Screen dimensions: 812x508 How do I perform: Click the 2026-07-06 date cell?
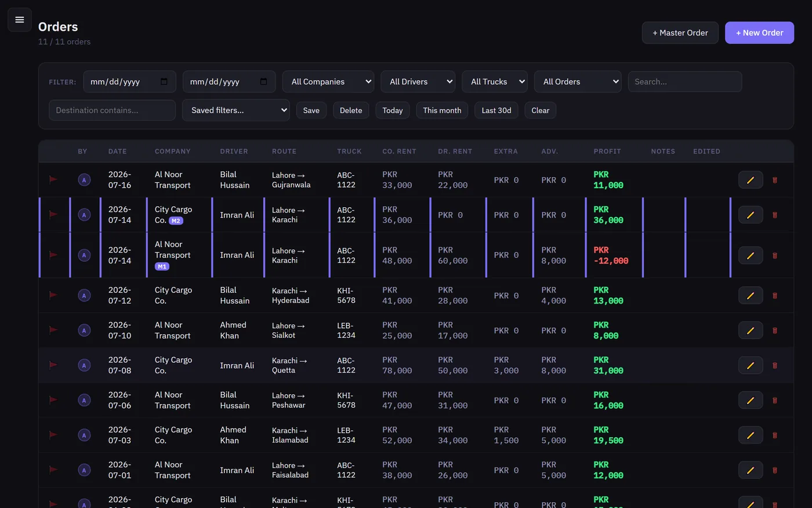(x=120, y=400)
